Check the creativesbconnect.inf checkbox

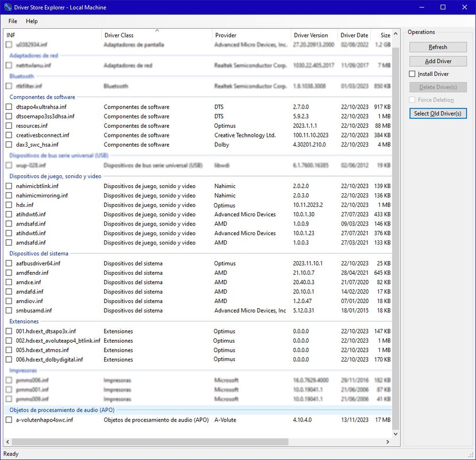(9, 135)
